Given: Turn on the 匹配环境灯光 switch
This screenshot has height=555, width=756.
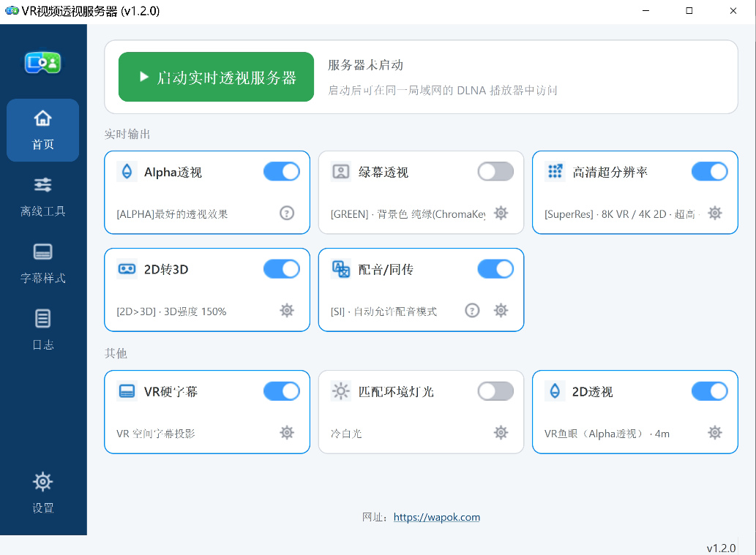Looking at the screenshot, I should [495, 391].
